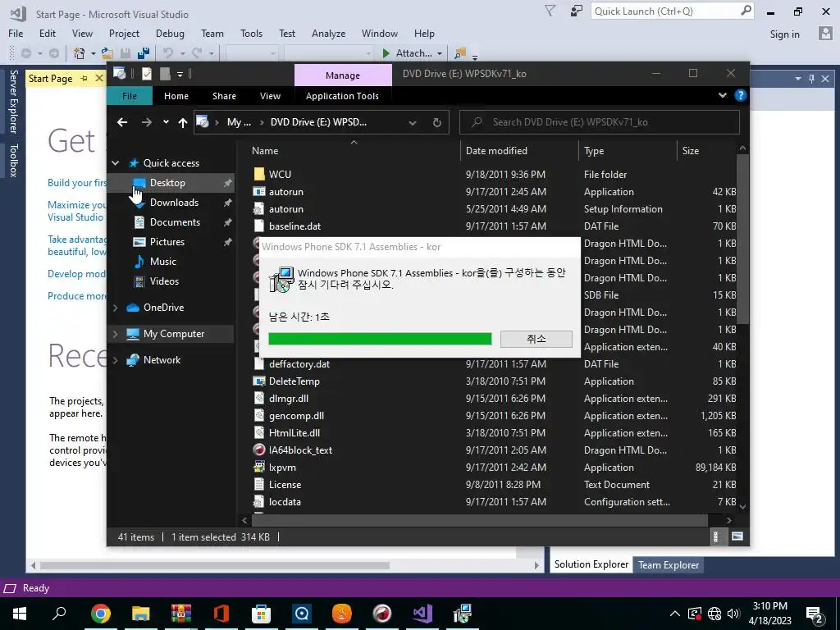Image resolution: width=840 pixels, height=630 pixels.
Task: Open the recent locations dropdown arrow
Action: [x=166, y=122]
